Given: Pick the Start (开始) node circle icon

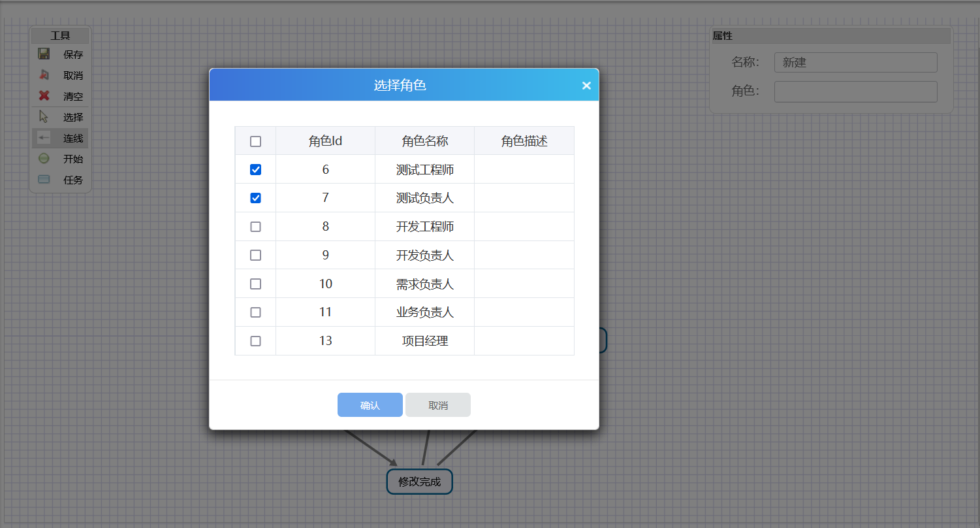Looking at the screenshot, I should coord(44,159).
